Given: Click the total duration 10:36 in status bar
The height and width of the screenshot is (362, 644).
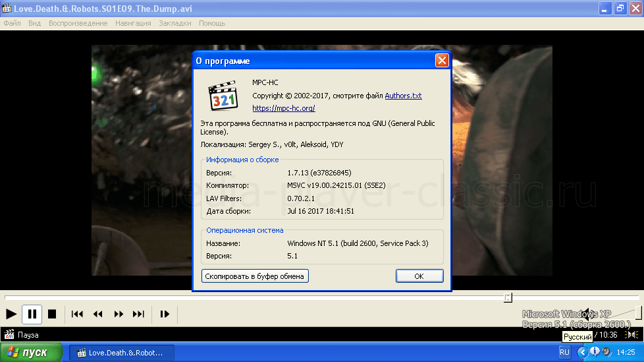Looking at the screenshot, I should coord(608,335).
